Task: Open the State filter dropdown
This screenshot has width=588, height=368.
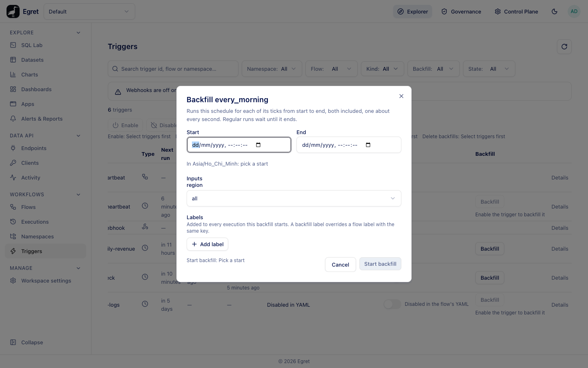Action: (x=489, y=69)
